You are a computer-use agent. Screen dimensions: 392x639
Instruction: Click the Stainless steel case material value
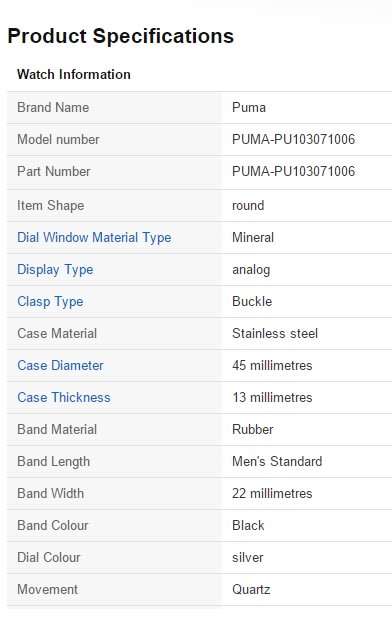(275, 333)
